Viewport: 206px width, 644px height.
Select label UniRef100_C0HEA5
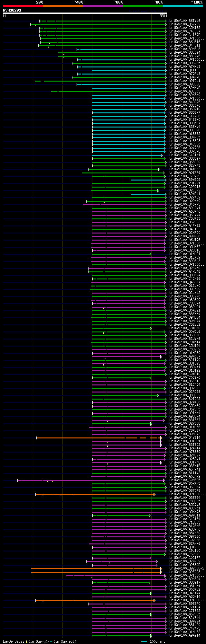tap(185, 480)
